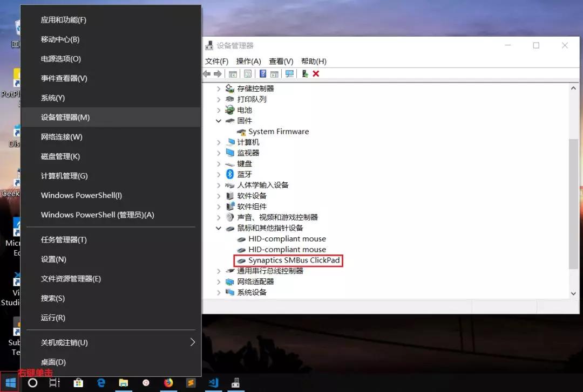The height and width of the screenshot is (392, 583).
Task: Click the red Uninstall device toolbar icon
Action: [316, 73]
